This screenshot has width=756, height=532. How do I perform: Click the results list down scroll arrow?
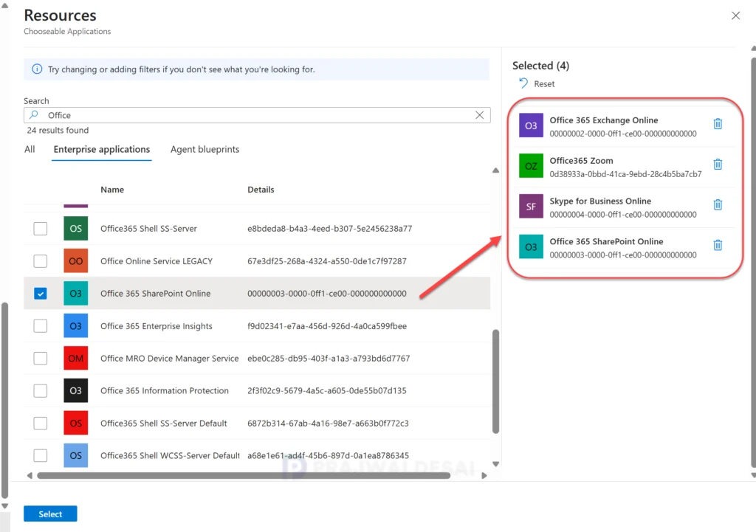point(495,464)
